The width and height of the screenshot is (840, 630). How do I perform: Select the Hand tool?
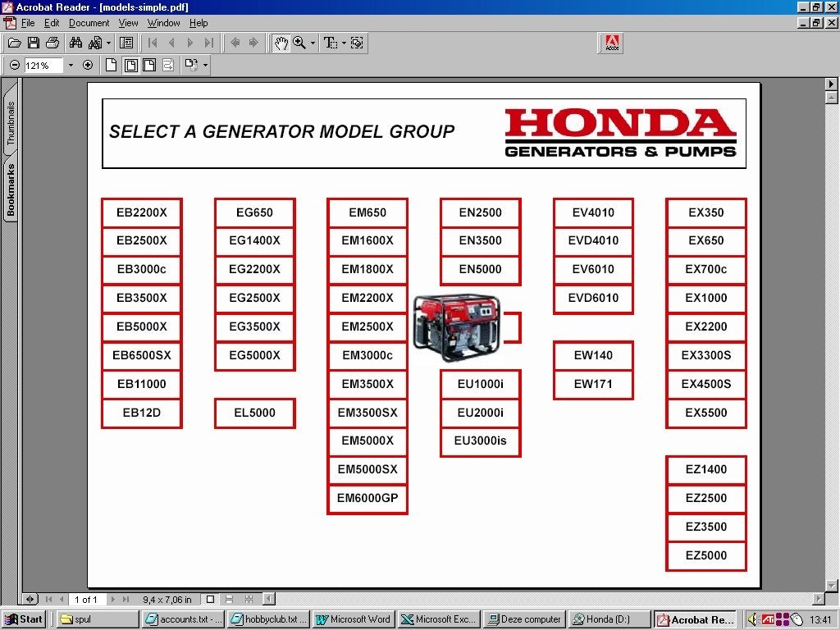(281, 43)
